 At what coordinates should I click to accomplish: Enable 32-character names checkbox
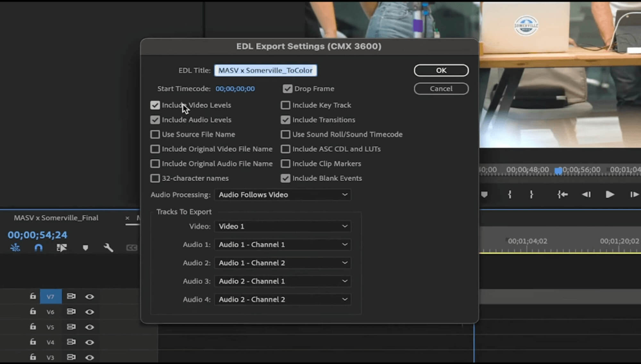[155, 178]
